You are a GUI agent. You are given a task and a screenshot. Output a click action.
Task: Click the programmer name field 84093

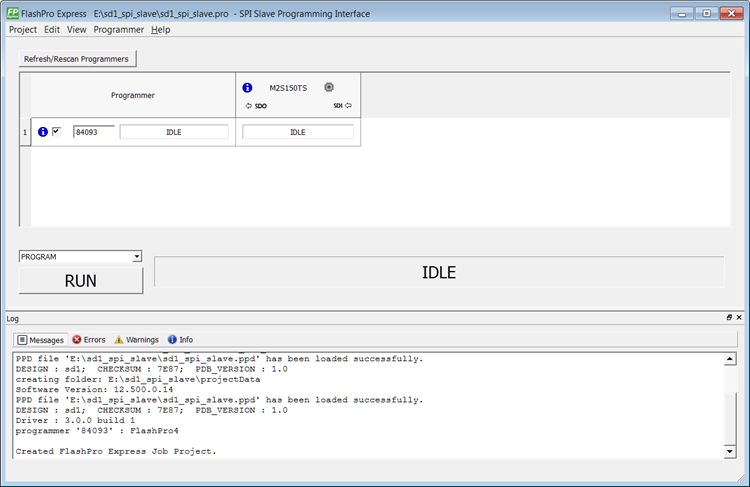[x=92, y=132]
